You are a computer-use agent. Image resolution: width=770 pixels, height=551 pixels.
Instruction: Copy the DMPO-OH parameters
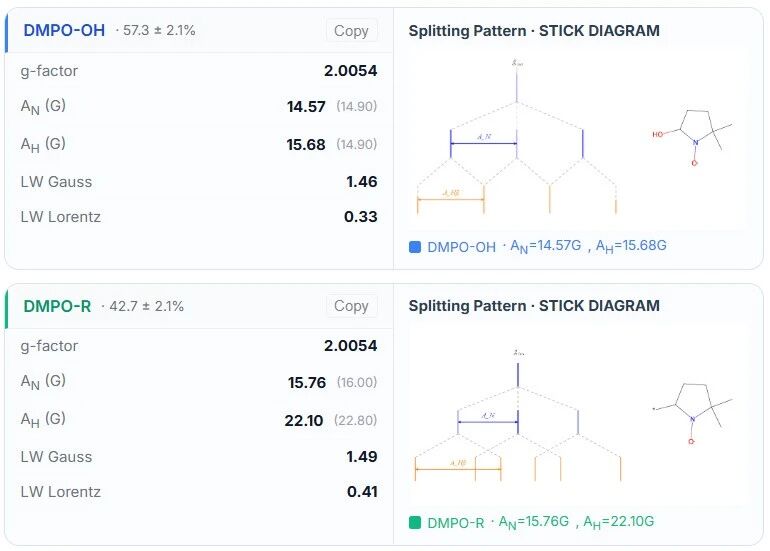[x=351, y=31]
